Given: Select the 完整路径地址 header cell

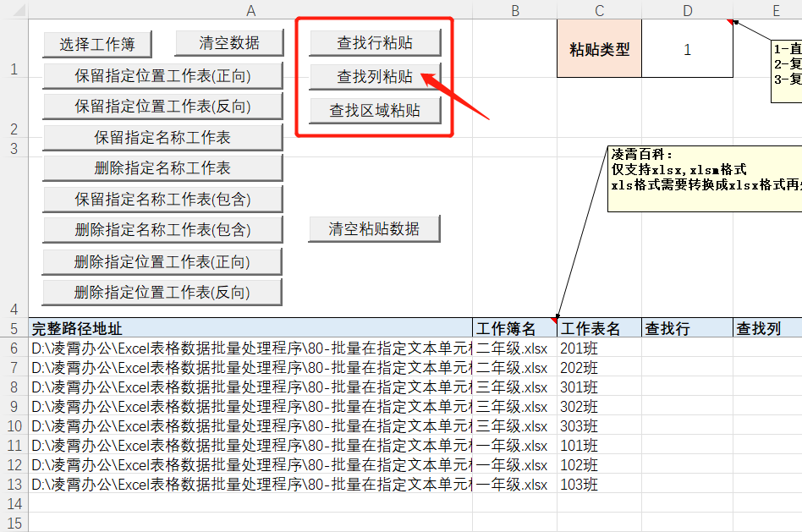Looking at the screenshot, I should click(250, 328).
